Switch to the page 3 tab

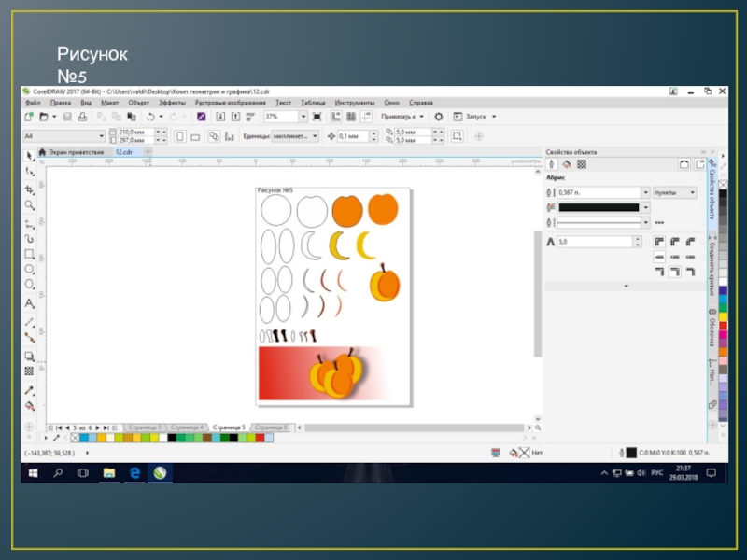[145, 427]
